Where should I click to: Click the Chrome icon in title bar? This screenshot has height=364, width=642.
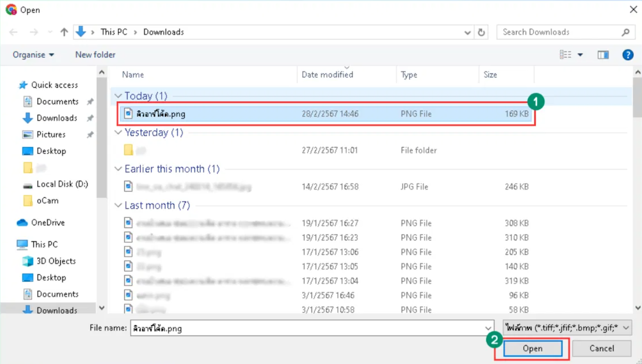[x=11, y=10]
